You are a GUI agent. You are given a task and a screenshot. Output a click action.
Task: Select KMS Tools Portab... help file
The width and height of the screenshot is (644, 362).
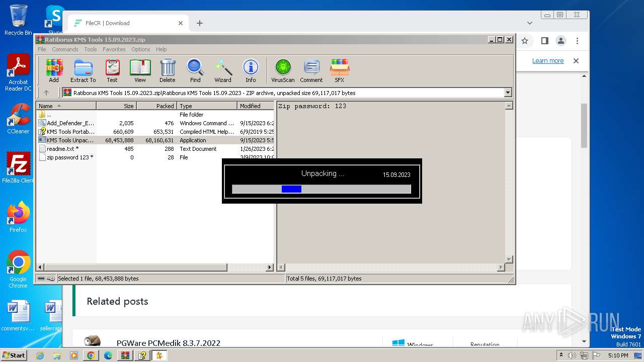[x=155, y=132]
